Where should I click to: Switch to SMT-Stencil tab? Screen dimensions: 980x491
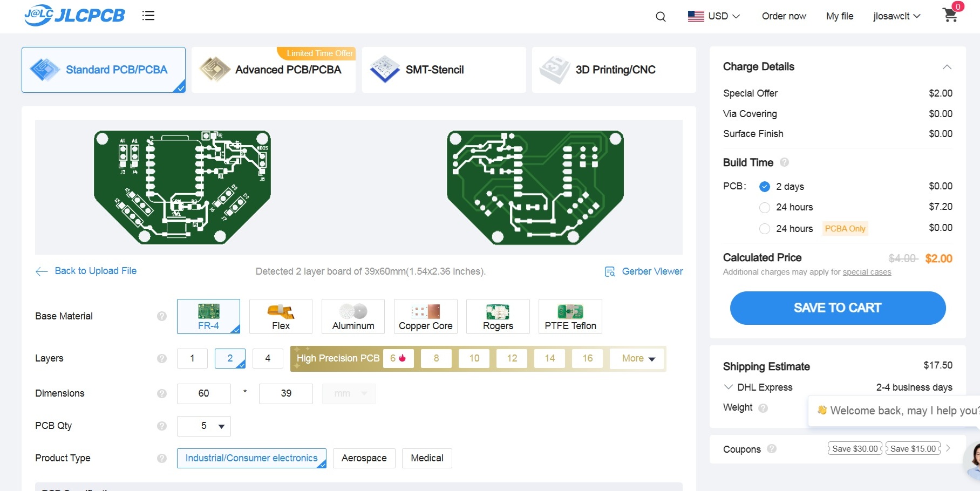click(444, 70)
